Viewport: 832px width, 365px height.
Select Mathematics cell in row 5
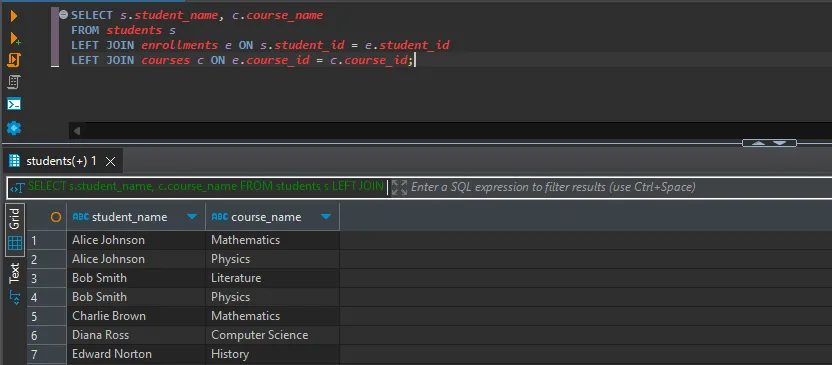(x=272, y=316)
